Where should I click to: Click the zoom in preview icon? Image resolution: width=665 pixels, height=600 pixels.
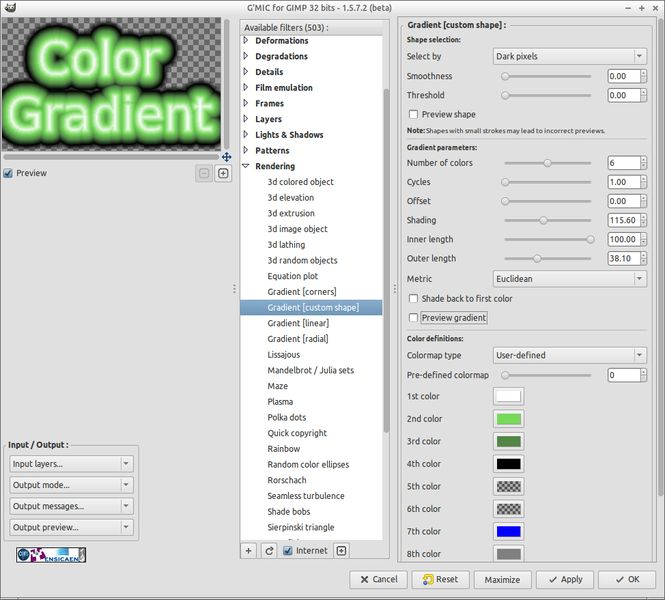[223, 173]
